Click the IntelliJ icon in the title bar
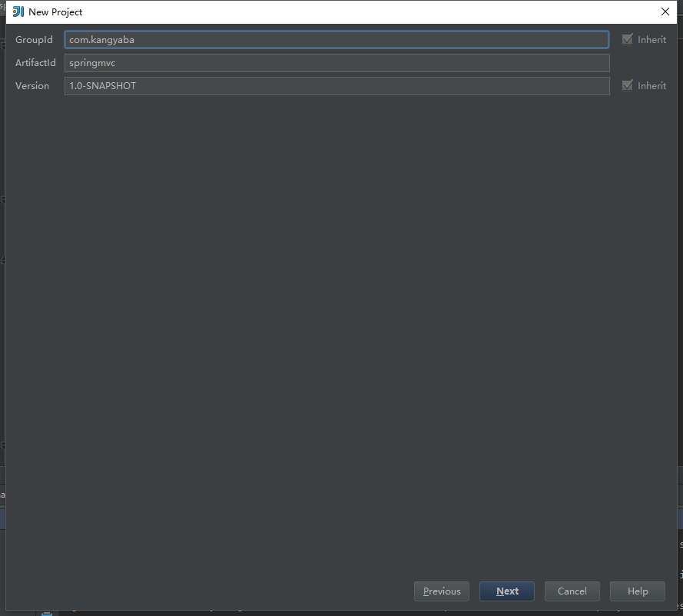 point(18,12)
